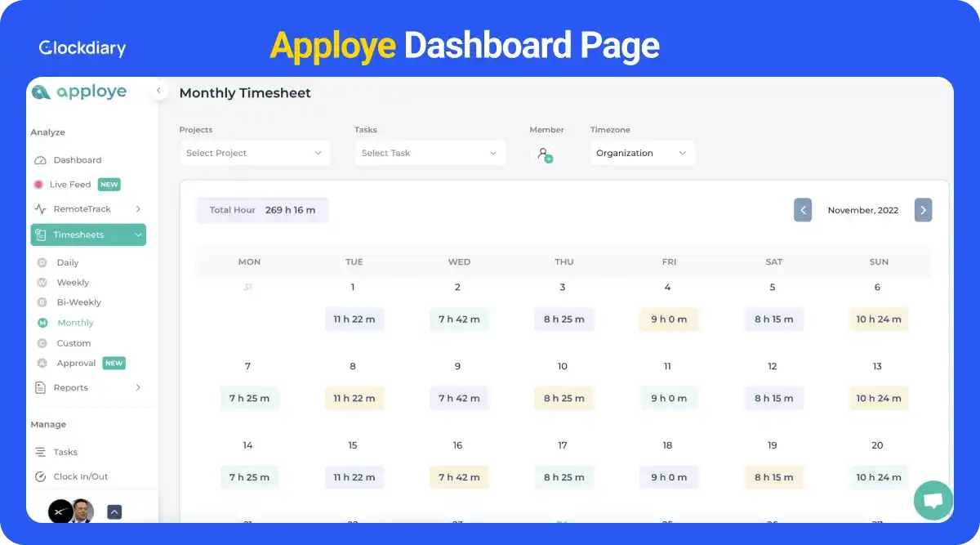Screen dimensions: 980x545
Task: Go to previous month arrow
Action: point(803,210)
